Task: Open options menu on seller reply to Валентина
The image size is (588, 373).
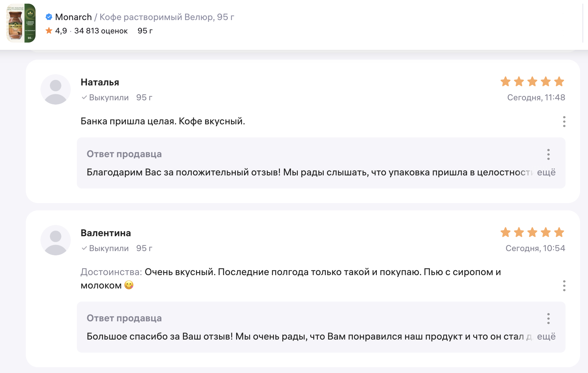Action: coord(548,319)
